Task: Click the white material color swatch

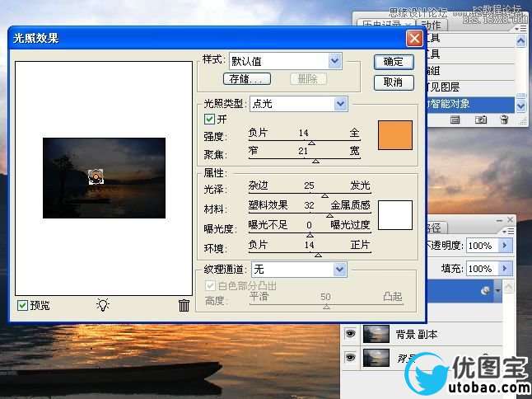Action: point(395,215)
